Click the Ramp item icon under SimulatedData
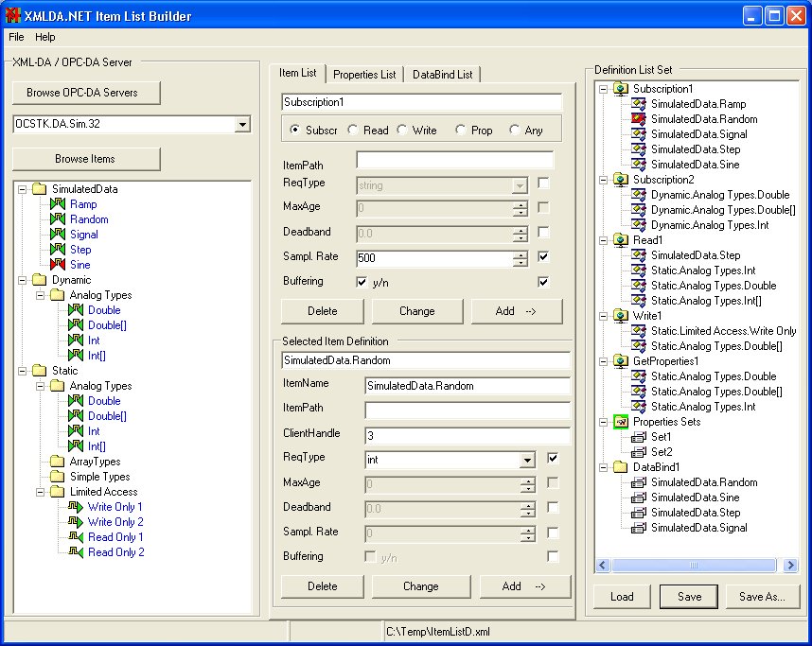This screenshot has width=812, height=646. tap(58, 204)
